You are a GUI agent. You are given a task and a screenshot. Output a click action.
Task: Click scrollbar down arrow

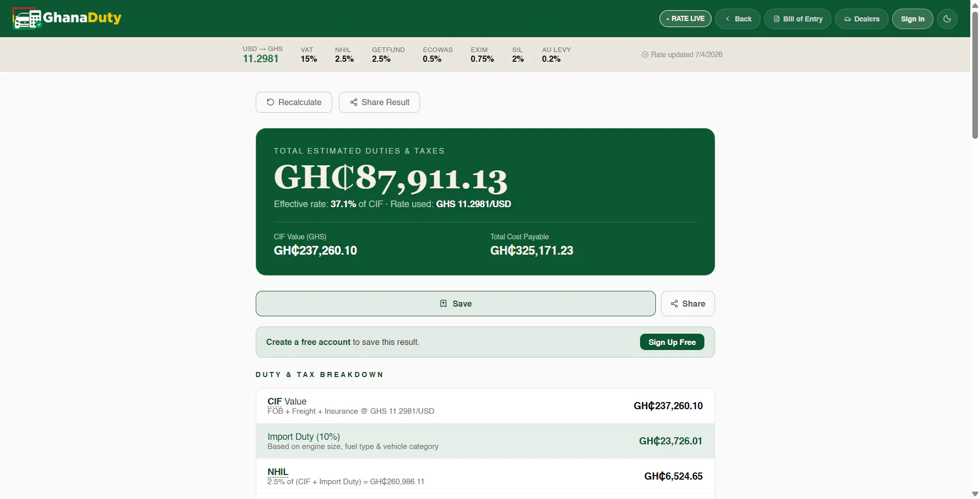pos(975,494)
